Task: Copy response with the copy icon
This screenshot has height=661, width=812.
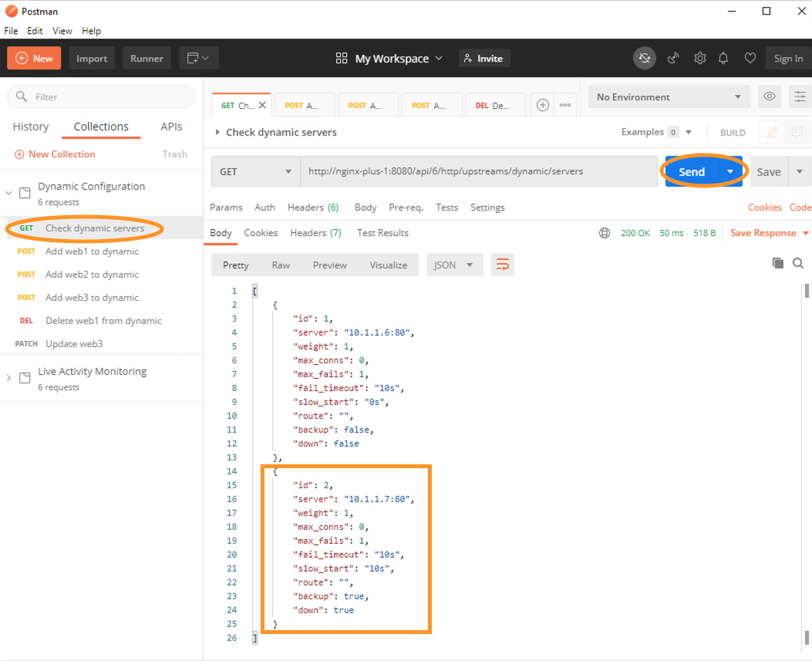Action: [778, 263]
